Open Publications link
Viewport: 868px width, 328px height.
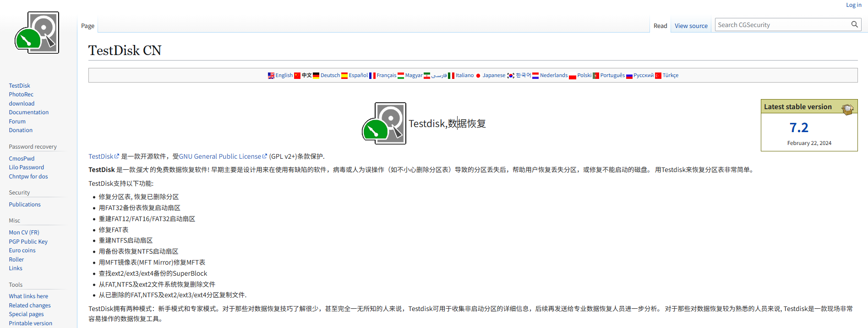pos(25,205)
